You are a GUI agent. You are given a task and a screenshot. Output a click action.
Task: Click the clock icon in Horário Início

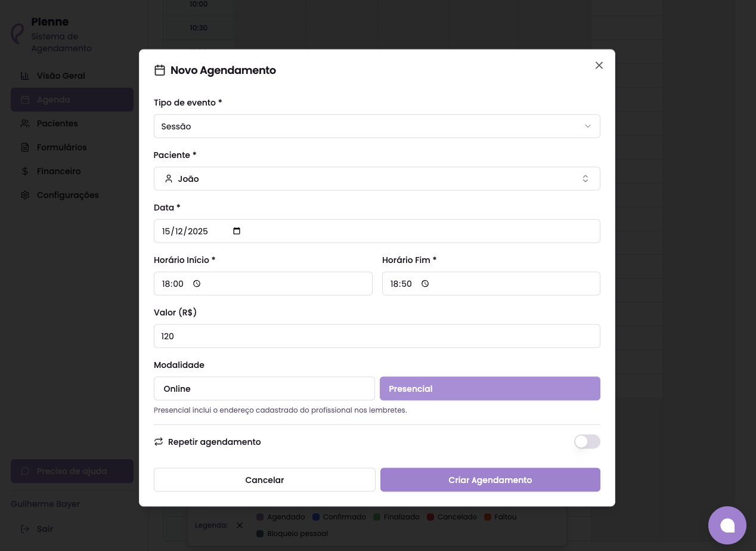point(197,284)
